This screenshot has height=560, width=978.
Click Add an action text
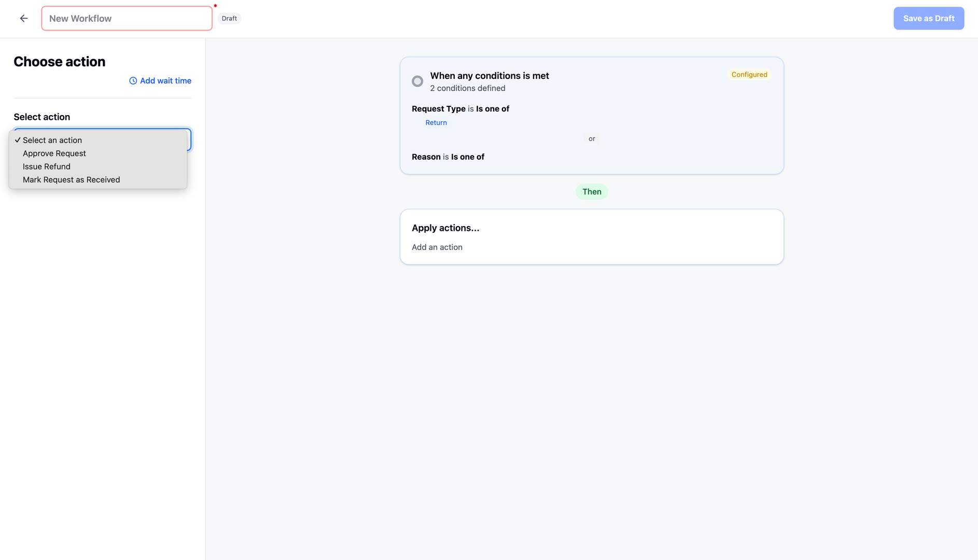pos(437,247)
